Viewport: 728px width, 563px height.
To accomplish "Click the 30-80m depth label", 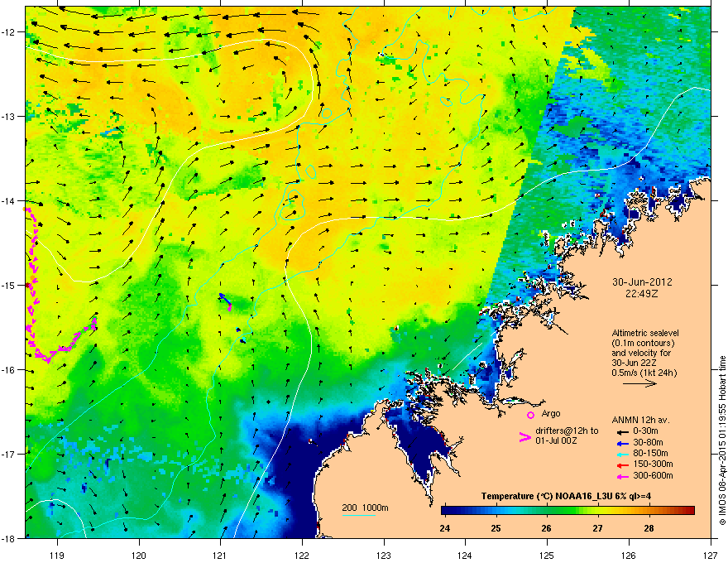I will coord(648,443).
